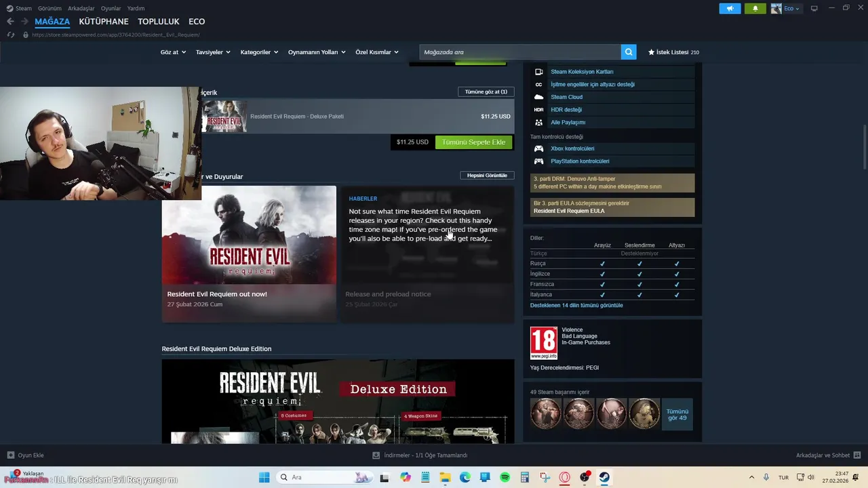Image resolution: width=868 pixels, height=488 pixels.
Task: Open the Yardım menu
Action: click(x=136, y=8)
